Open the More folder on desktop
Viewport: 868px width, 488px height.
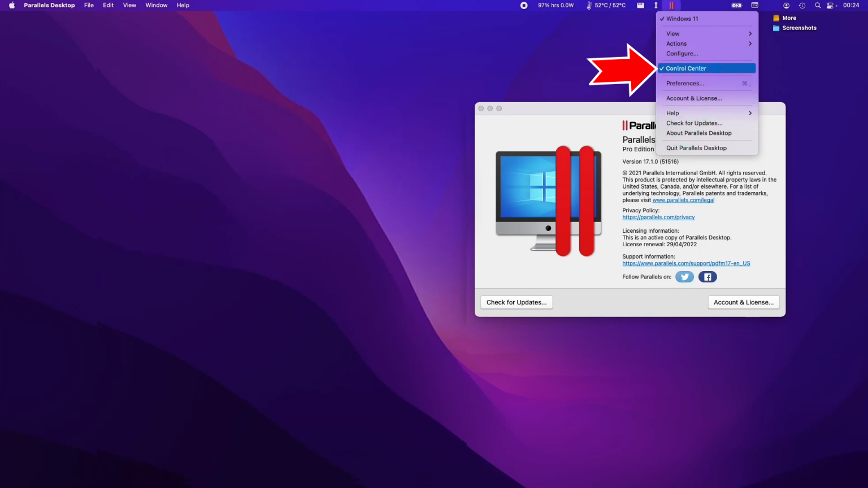click(784, 18)
